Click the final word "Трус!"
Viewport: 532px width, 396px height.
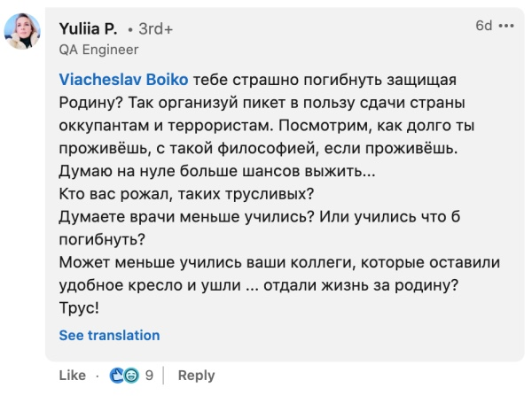[x=79, y=309]
